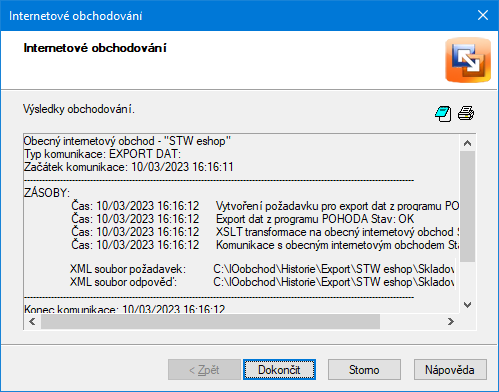Click the 'ZÁSOBY:' heading
The image size is (499, 392).
point(47,193)
